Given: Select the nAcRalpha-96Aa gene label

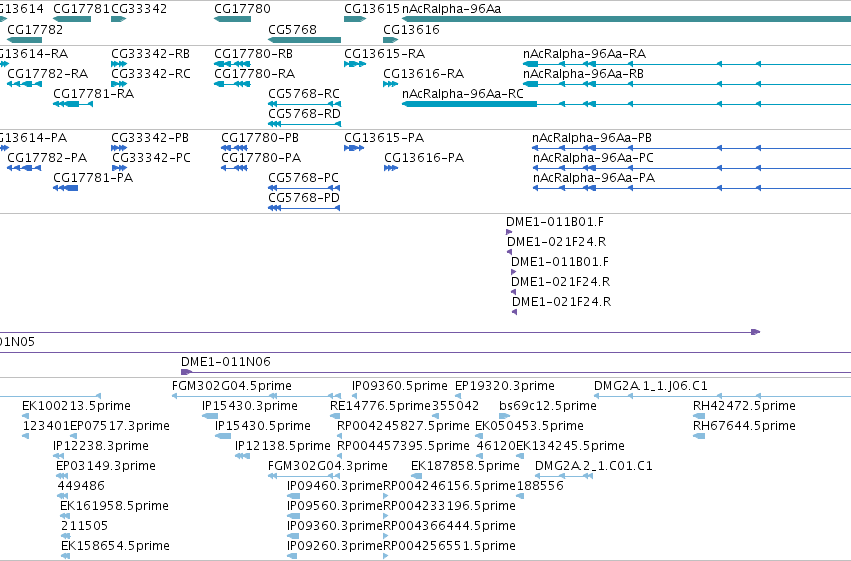Looking at the screenshot, I should click(452, 9).
